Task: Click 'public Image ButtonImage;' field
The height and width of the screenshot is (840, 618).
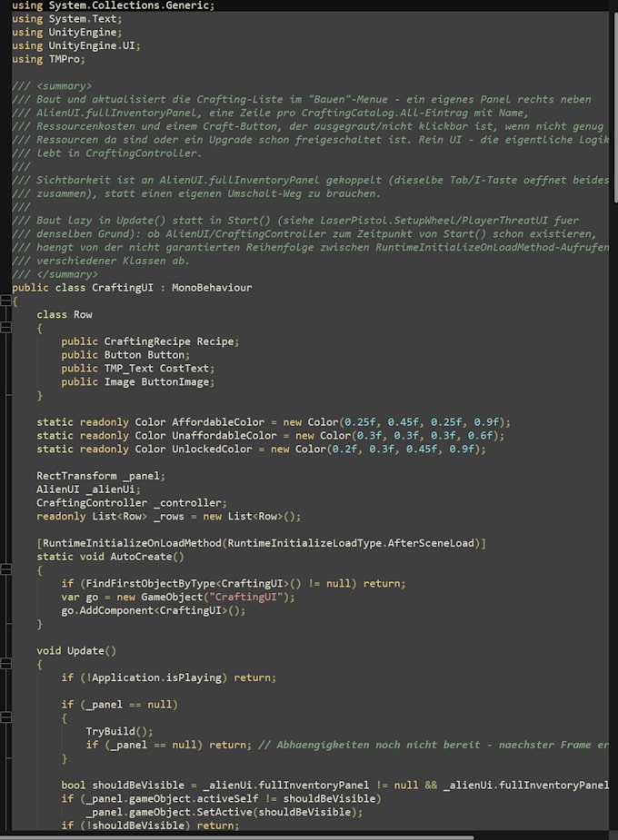Action: 138,381
